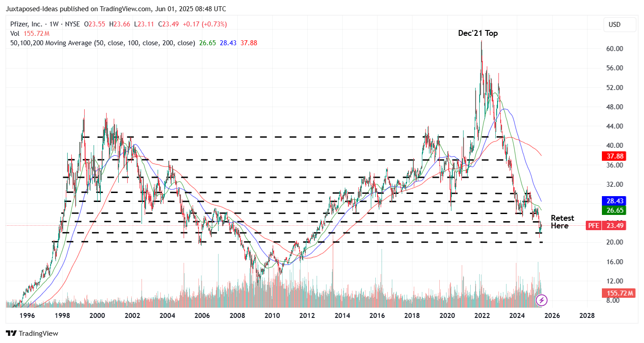
Task: Click the Vol indicator legend label
Action: click(16, 34)
